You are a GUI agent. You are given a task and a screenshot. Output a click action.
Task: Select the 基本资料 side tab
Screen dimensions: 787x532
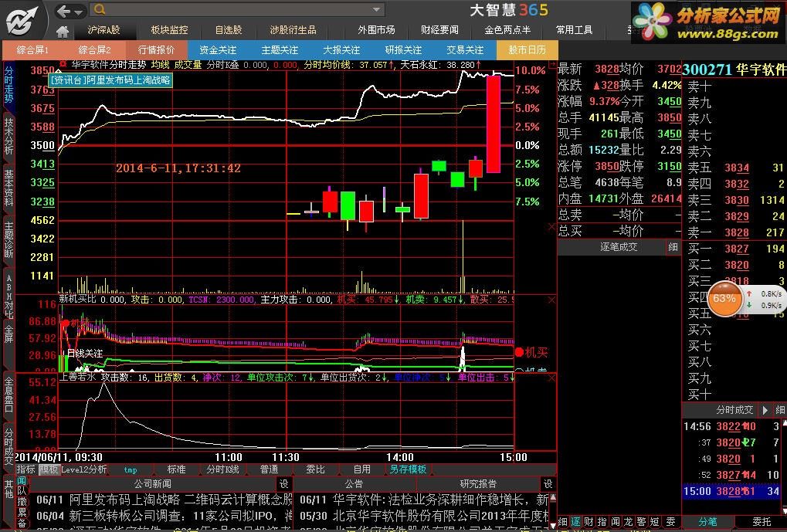(9, 188)
